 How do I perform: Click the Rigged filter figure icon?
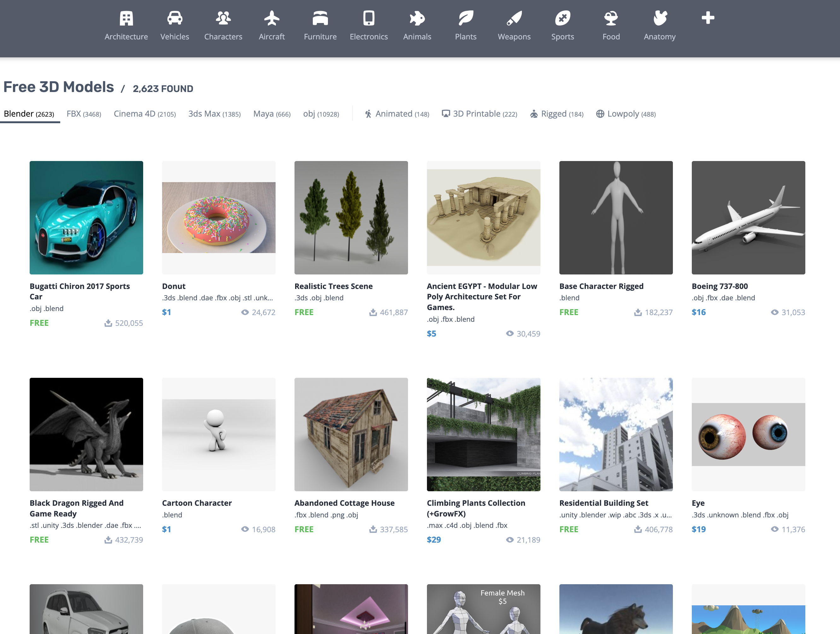pos(534,114)
